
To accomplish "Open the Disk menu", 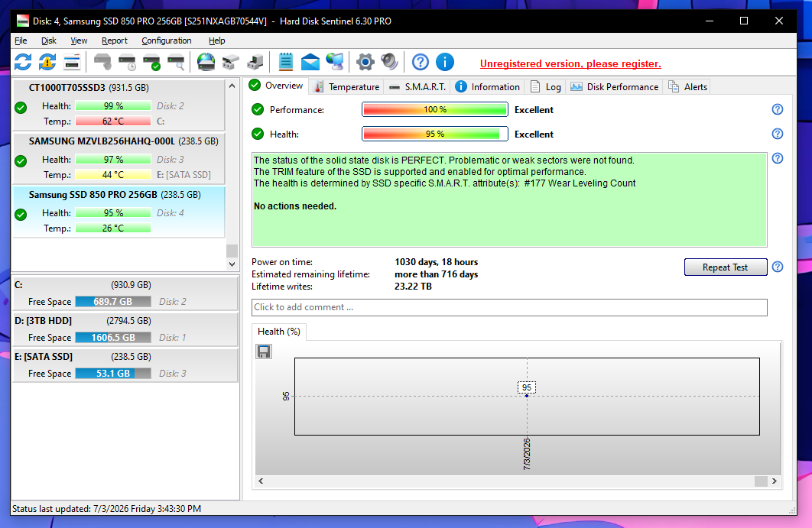I will coord(49,40).
